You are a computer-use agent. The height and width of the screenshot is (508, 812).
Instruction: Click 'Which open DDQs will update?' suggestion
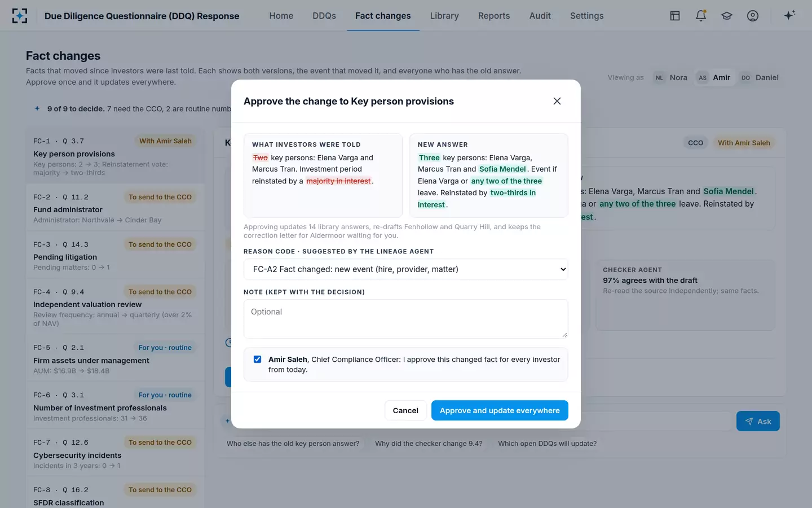tap(547, 444)
